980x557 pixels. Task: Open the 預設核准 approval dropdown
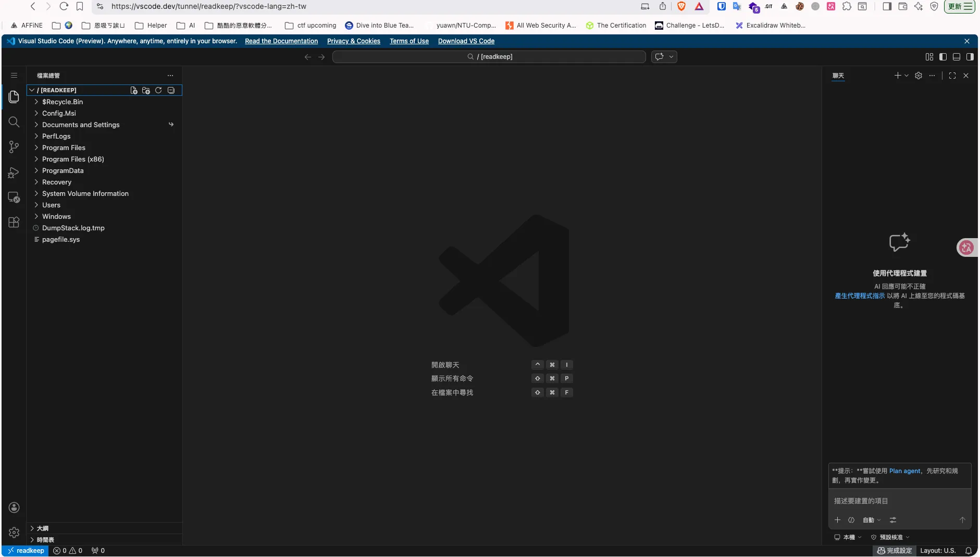[890, 537]
